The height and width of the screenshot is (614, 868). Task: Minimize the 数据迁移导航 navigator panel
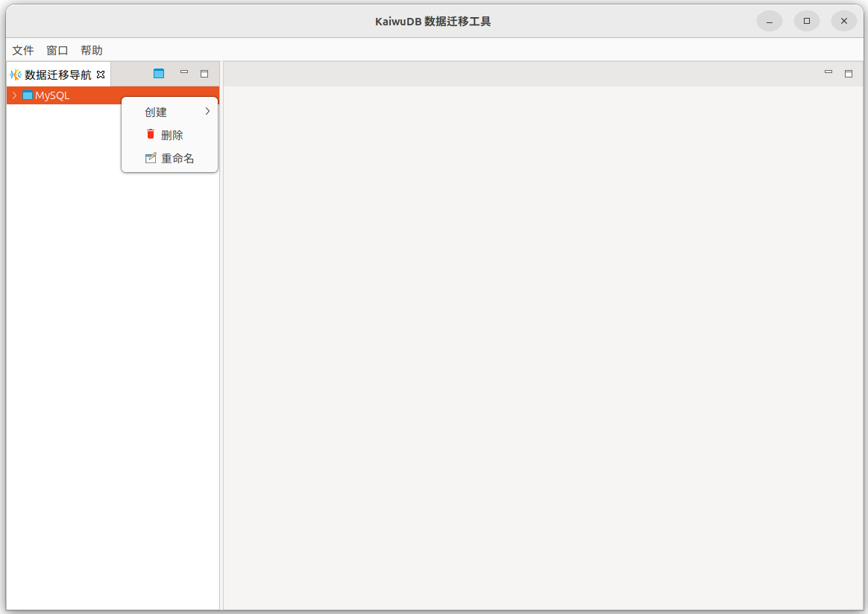click(x=184, y=72)
